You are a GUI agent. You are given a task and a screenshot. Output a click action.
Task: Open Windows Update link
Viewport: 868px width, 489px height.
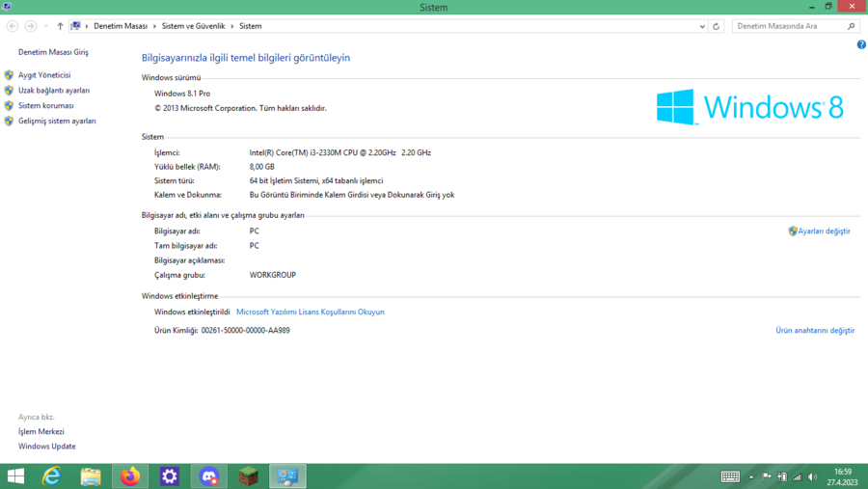pos(47,447)
